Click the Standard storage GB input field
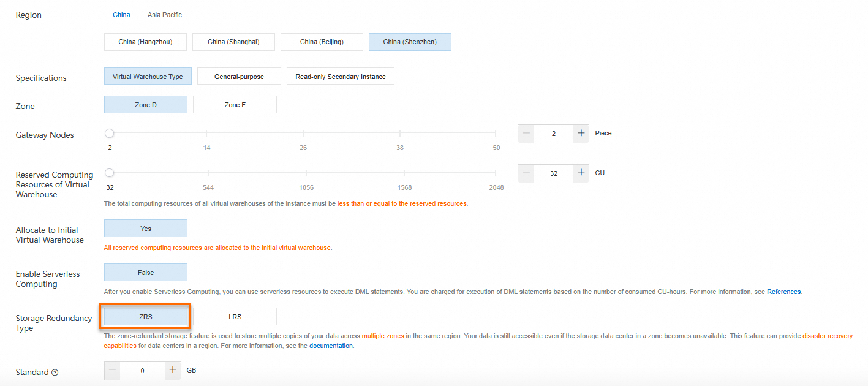 click(143, 370)
